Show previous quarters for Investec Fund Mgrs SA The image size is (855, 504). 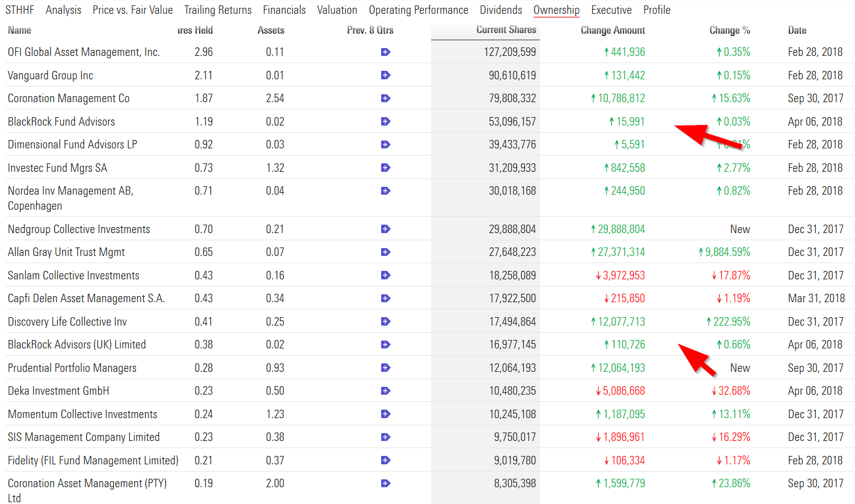click(386, 168)
